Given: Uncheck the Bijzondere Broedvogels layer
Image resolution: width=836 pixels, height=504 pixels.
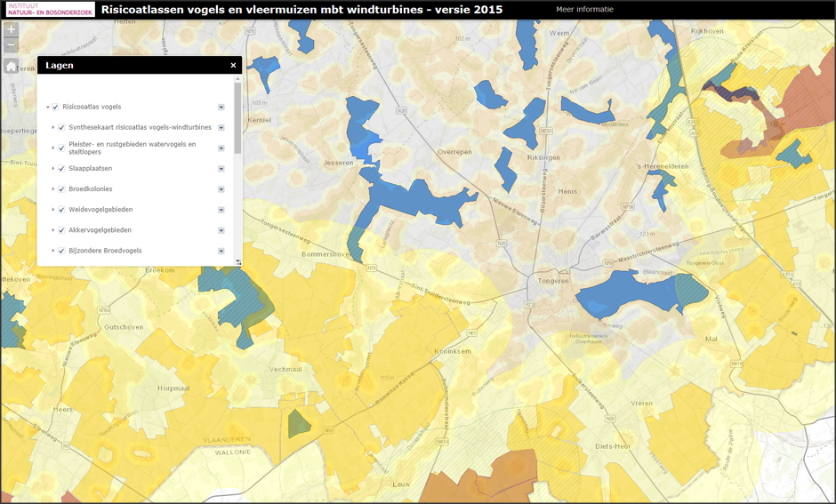Looking at the screenshot, I should click(61, 251).
